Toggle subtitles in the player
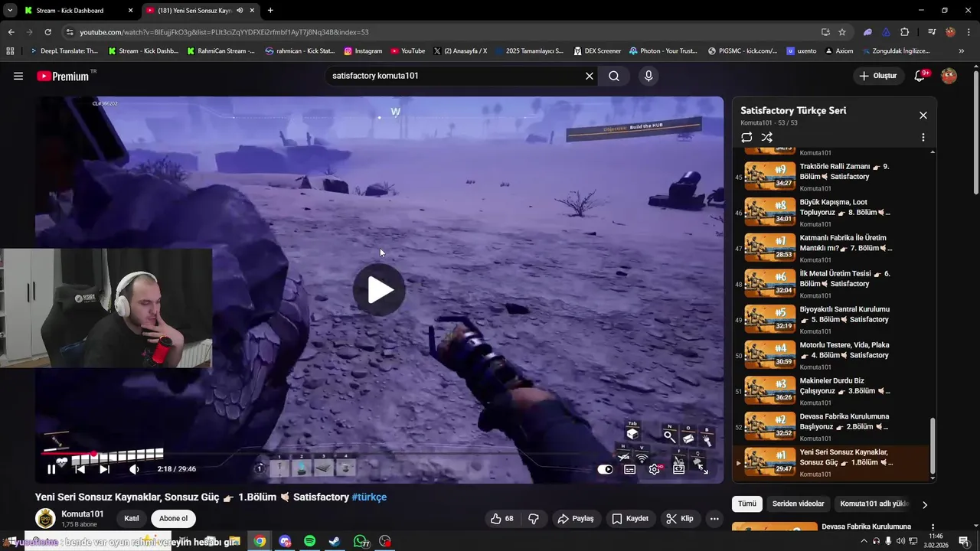The image size is (980, 551). pos(629,469)
